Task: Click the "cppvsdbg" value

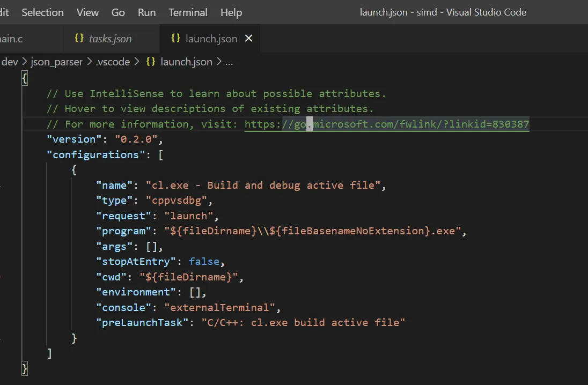Action: (177, 201)
